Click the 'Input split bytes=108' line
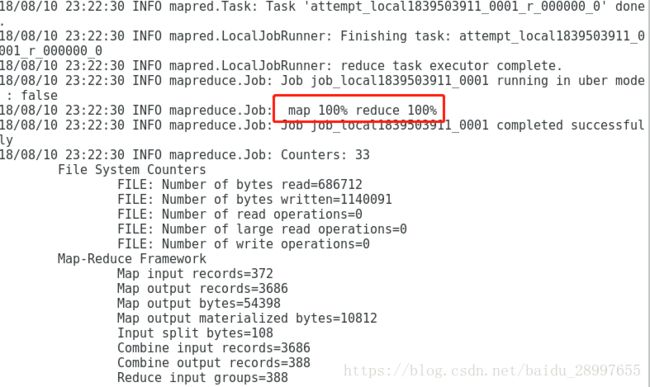The width and height of the screenshot is (650, 387). (195, 333)
